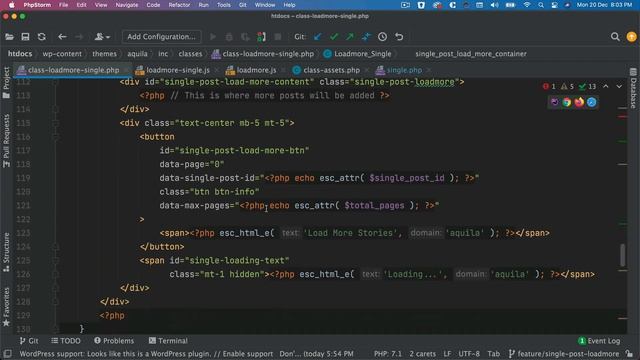This screenshot has height=360, width=640.
Task: Open in Safari browser icon
Action: click(591, 102)
